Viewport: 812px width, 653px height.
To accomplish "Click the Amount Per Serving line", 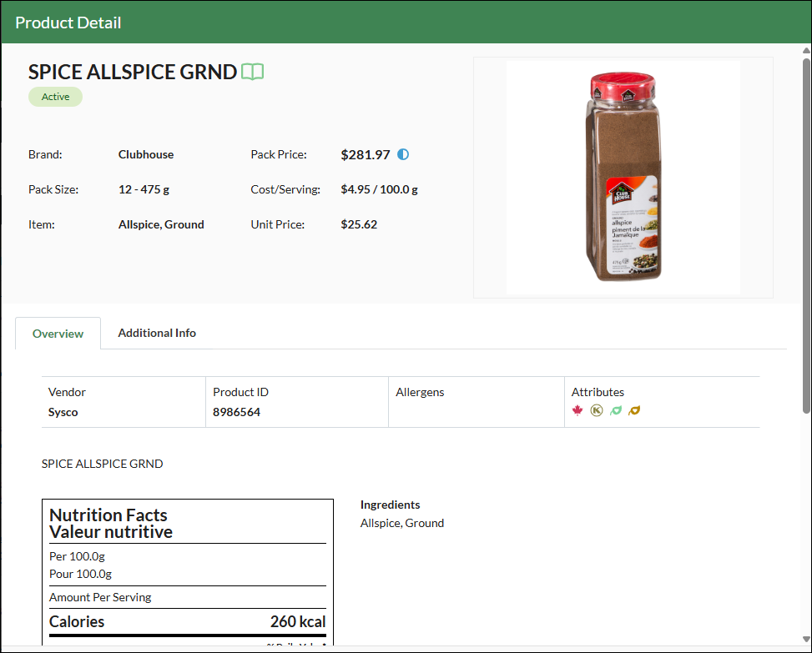I will point(100,598).
